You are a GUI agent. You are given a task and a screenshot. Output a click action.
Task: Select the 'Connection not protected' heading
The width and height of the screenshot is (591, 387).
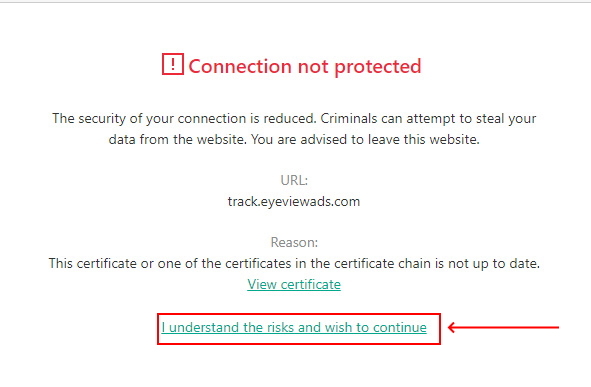[305, 66]
